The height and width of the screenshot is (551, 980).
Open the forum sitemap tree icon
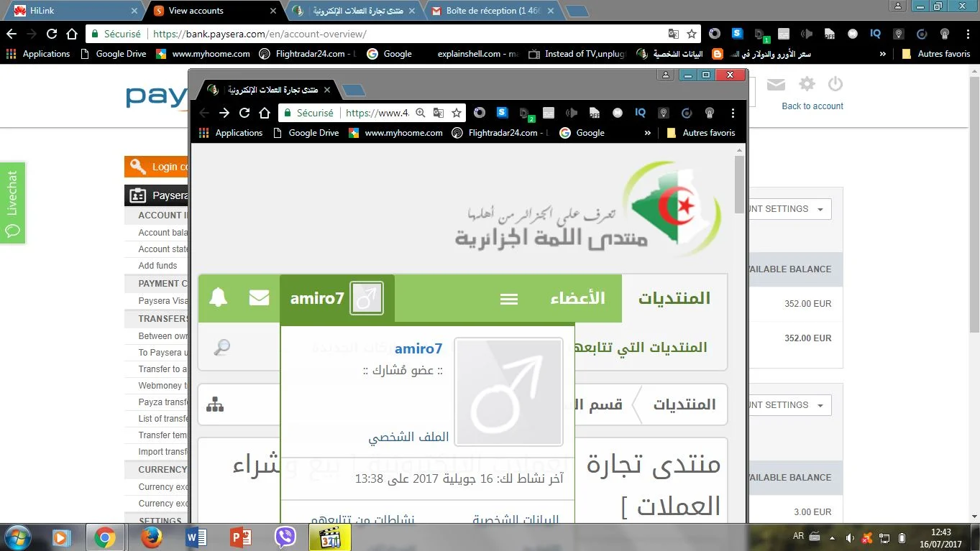tap(215, 404)
